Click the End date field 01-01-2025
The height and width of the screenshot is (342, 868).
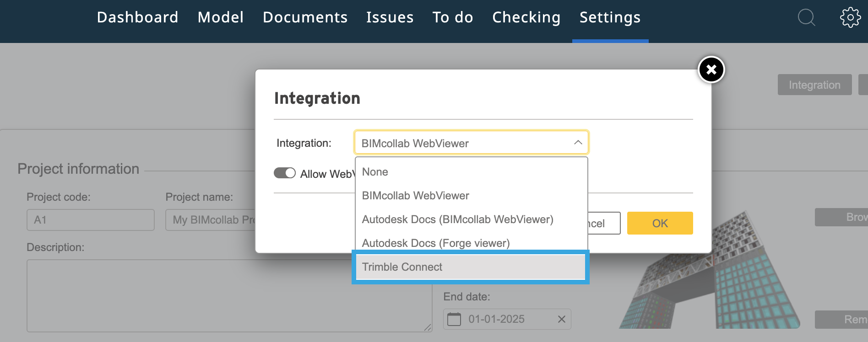pos(507,319)
